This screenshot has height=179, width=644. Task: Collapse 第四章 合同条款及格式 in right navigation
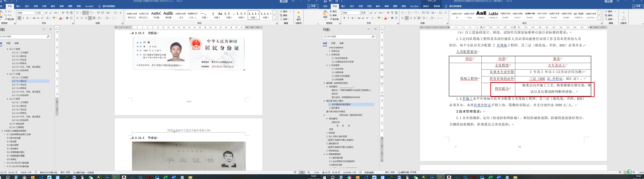pos(324,83)
